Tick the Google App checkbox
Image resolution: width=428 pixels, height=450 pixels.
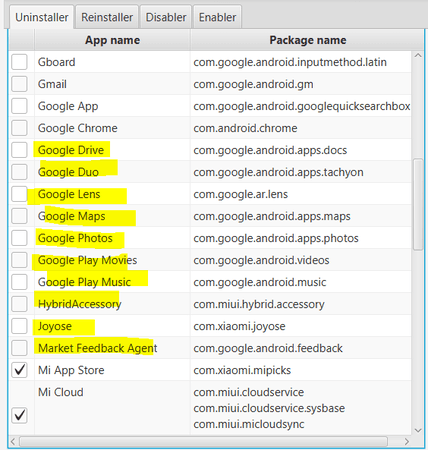[x=19, y=106]
